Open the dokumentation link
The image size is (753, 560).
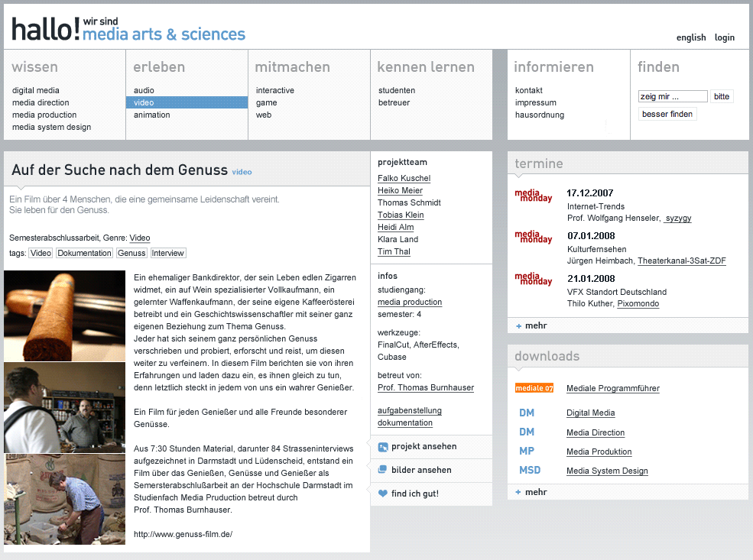click(405, 422)
